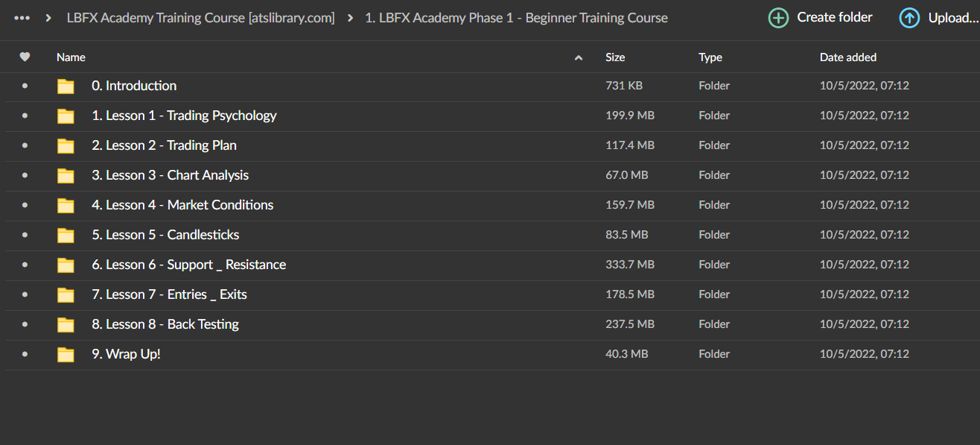
Task: Toggle favorite dot for Lesson 7 Entries _ Exits
Action: point(25,294)
